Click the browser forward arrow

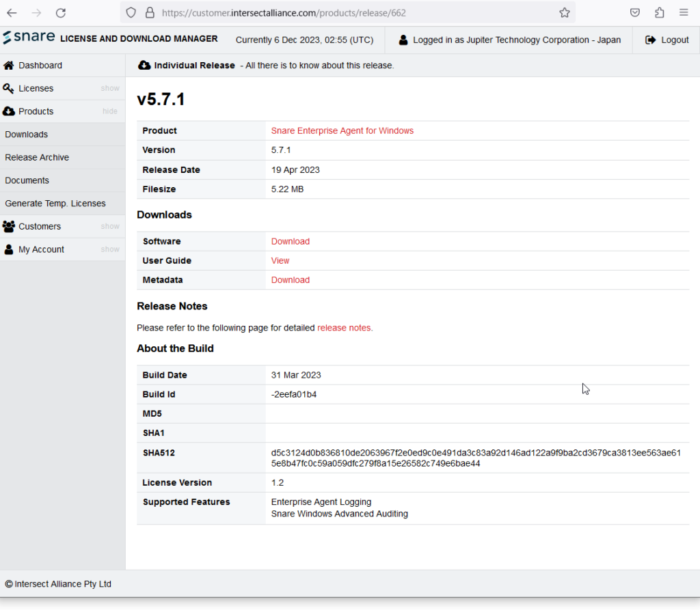click(x=37, y=13)
